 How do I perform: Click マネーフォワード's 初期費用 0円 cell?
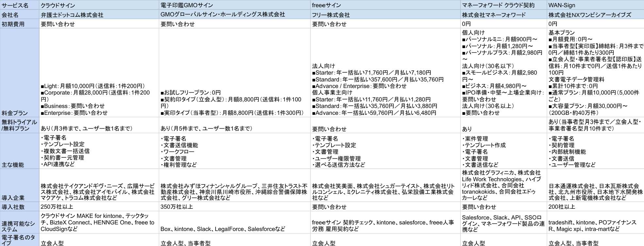click(x=504, y=24)
